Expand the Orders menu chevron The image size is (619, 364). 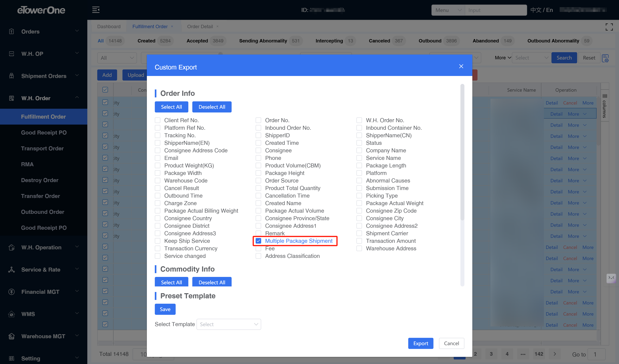[x=77, y=31]
